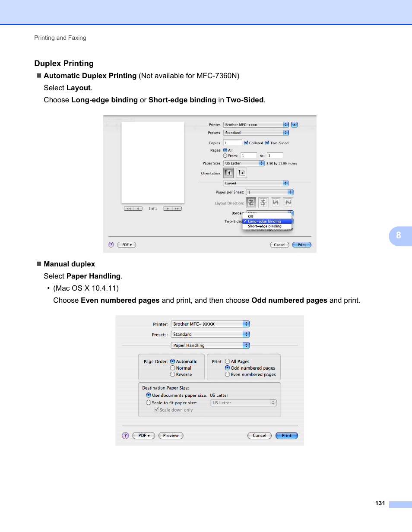Select Scale to fit paper size
This screenshot has width=412, height=532.
(149, 402)
